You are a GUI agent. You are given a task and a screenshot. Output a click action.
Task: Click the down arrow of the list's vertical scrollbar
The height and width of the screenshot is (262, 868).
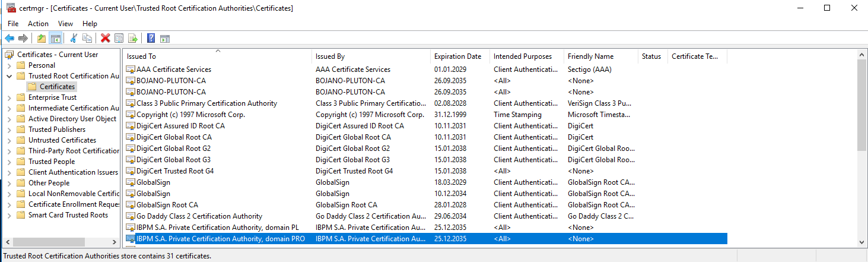863,242
